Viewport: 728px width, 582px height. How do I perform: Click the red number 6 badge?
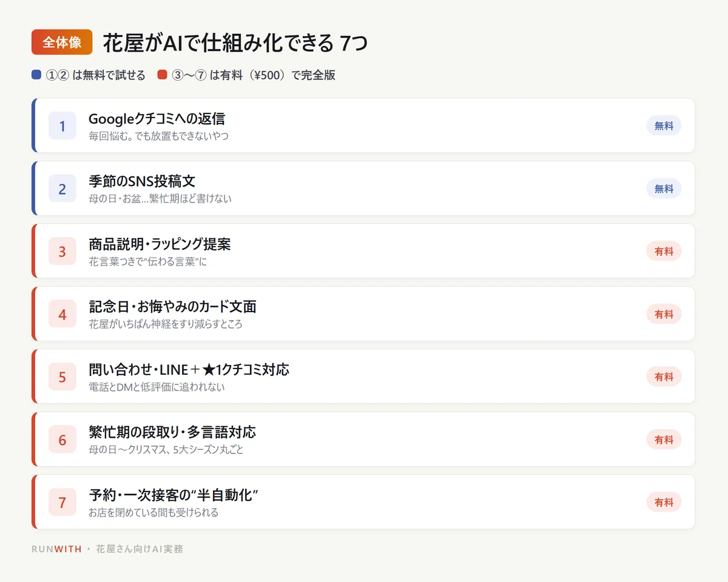click(x=62, y=440)
